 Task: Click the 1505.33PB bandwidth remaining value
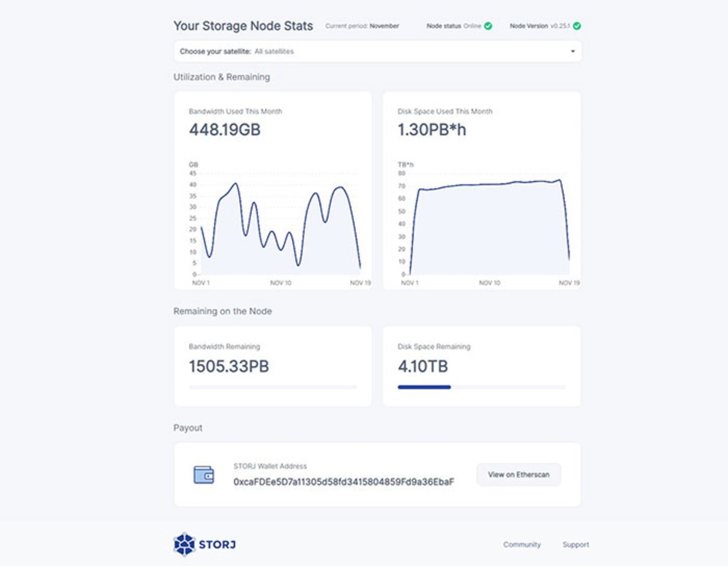(x=229, y=366)
